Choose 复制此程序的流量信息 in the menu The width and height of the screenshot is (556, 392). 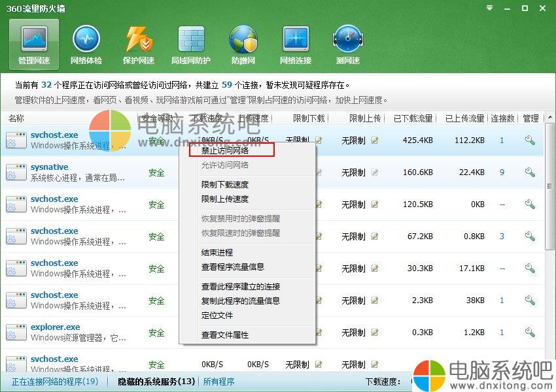[x=241, y=301]
